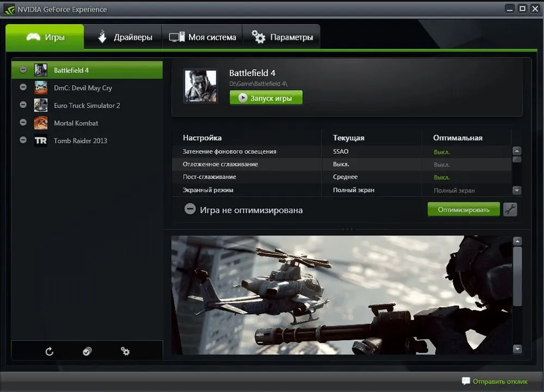Close the GeForce Experience window
The height and width of the screenshot is (392, 544).
(535, 9)
